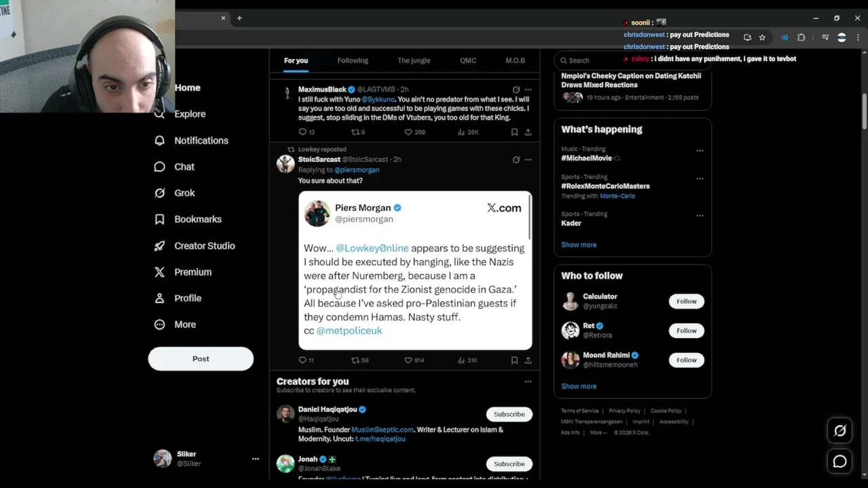Open options for Kader trend
Screen dimensions: 868x488
coord(700,216)
